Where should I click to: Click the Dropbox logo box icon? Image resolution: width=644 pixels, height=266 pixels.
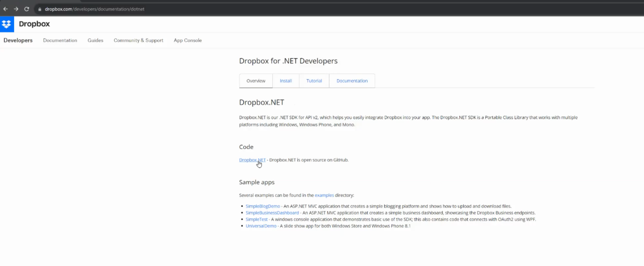tap(7, 24)
